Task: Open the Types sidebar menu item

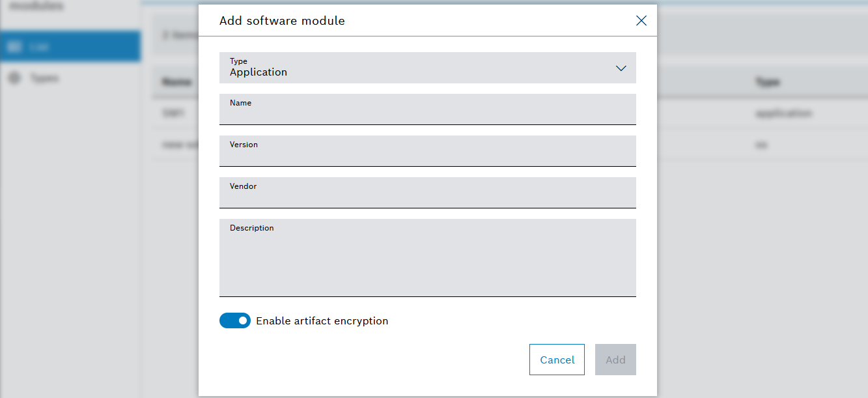Action: 44,78
